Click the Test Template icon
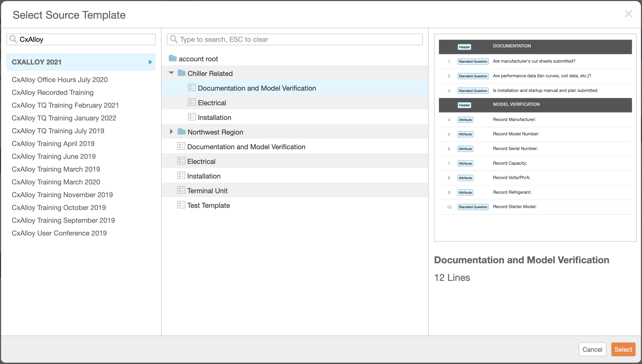 click(x=182, y=205)
